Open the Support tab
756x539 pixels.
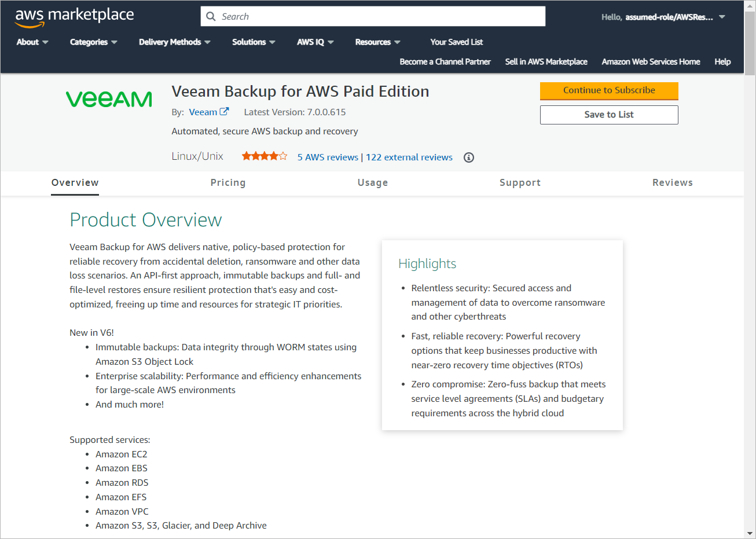coord(520,182)
